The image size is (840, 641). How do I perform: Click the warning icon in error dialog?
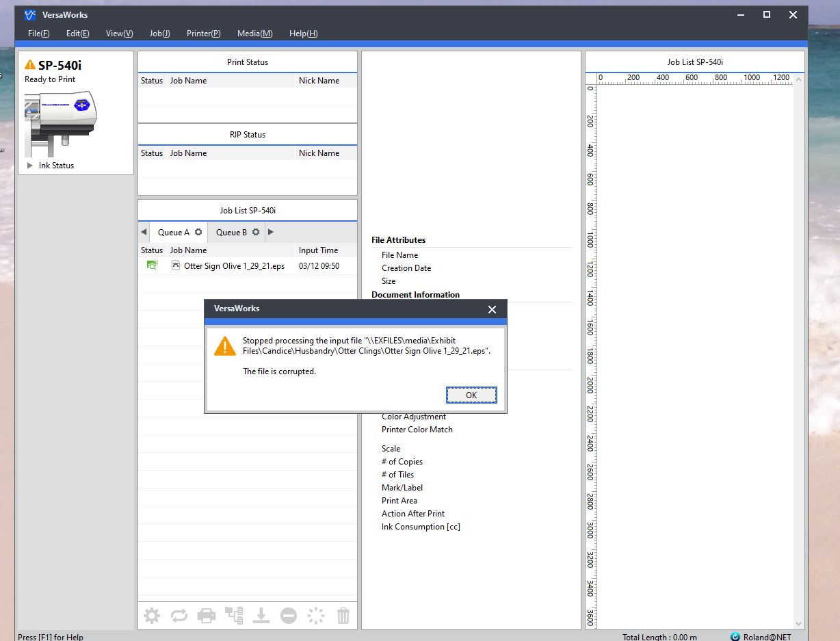click(225, 345)
